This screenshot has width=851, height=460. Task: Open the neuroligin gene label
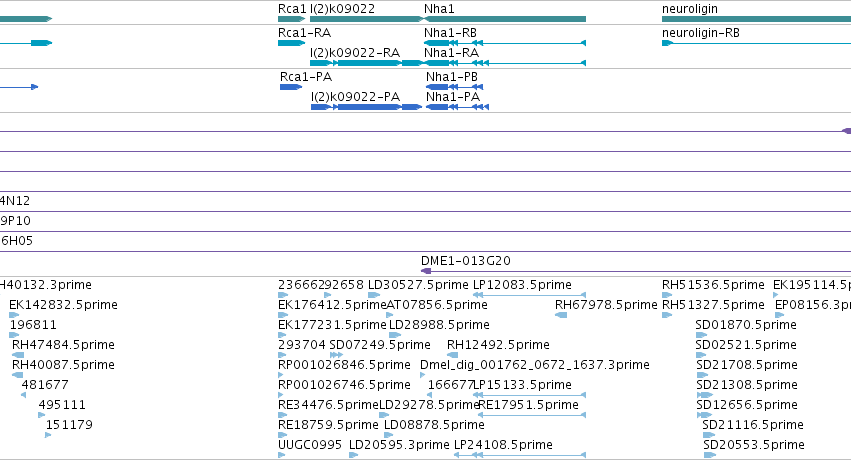[690, 9]
